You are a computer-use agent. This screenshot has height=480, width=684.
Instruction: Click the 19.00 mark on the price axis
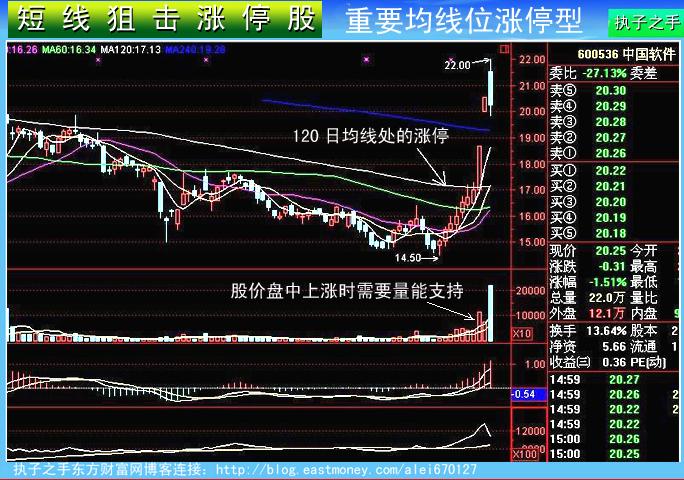pyautogui.click(x=532, y=138)
